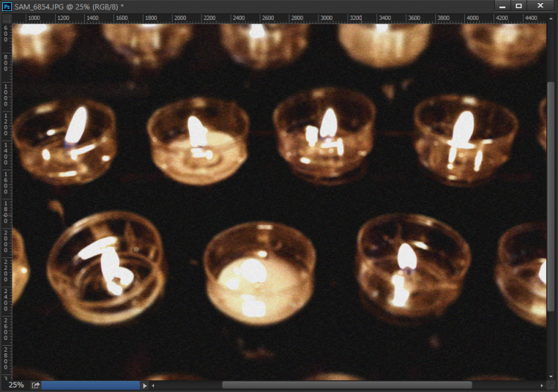Click the 4400 mark on horizontal ruler
The height and width of the screenshot is (392, 558).
click(x=531, y=18)
